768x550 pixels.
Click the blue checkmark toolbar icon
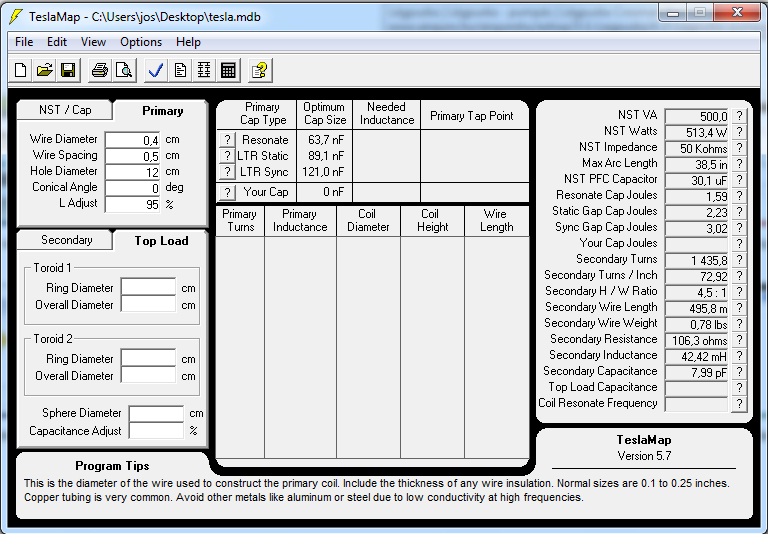(156, 71)
